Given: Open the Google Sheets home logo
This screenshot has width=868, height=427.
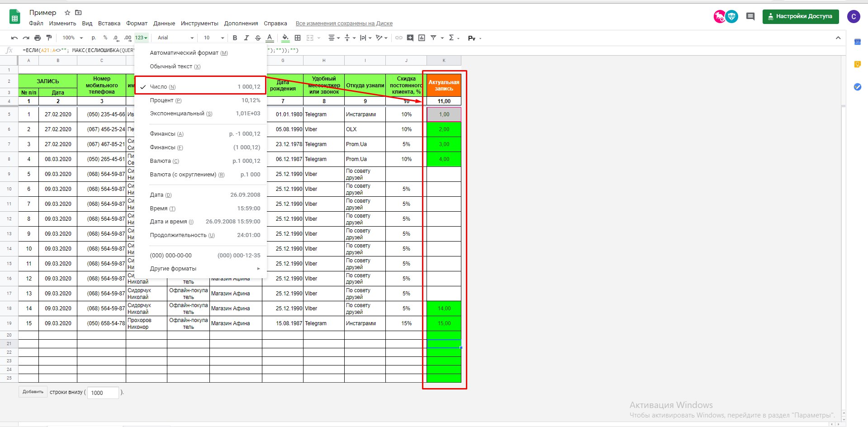Looking at the screenshot, I should 15,17.
